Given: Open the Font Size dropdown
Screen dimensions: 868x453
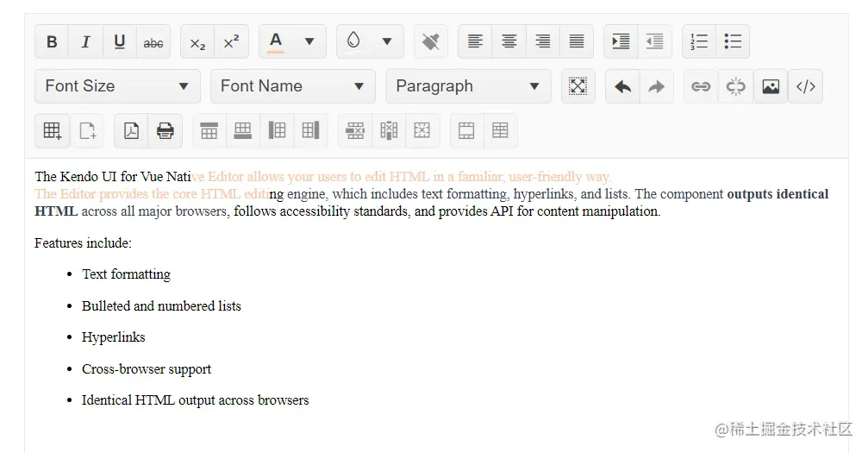Looking at the screenshot, I should [x=117, y=86].
